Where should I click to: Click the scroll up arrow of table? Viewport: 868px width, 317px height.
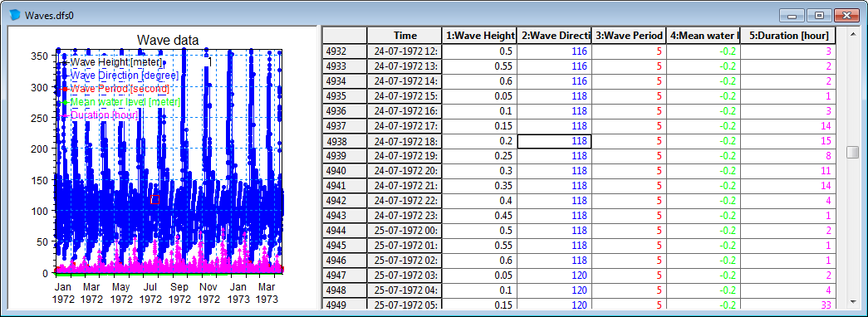tap(852, 33)
